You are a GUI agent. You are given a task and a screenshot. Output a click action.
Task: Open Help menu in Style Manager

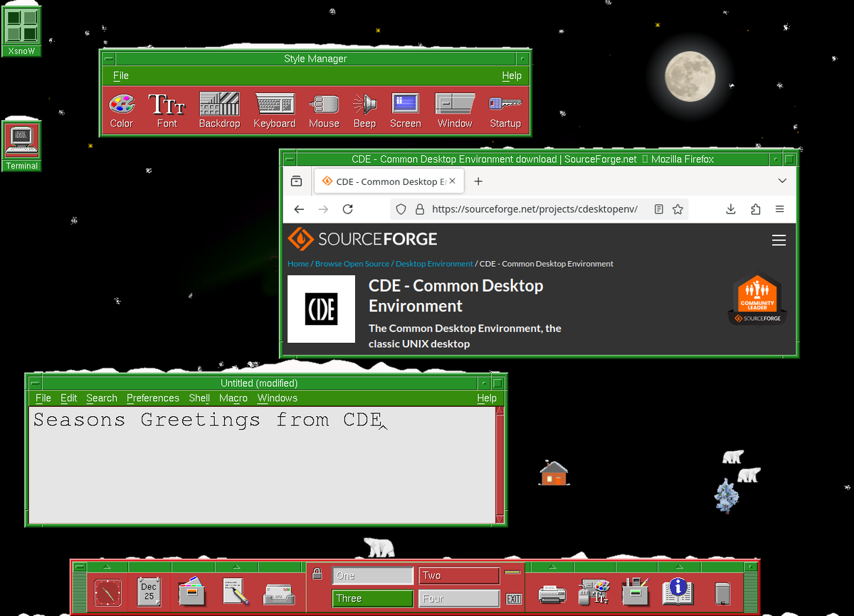click(512, 75)
